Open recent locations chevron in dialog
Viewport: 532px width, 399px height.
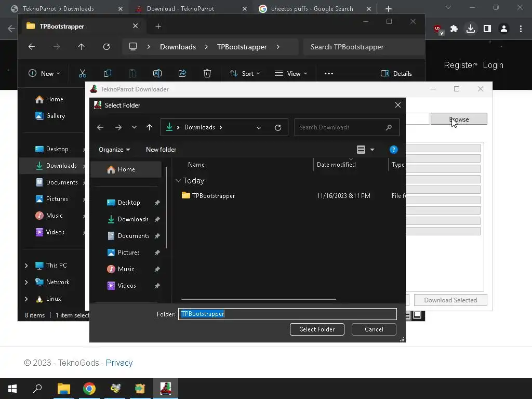pyautogui.click(x=135, y=127)
